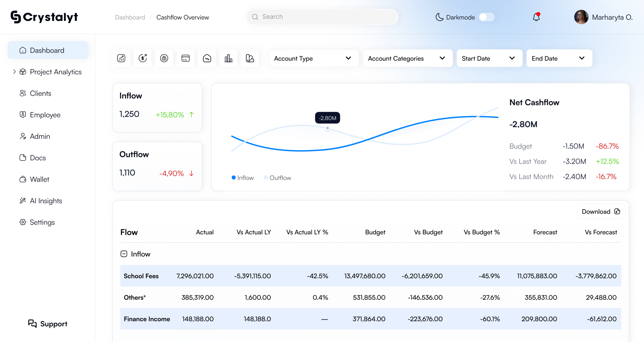
Task: Click the house with downtrend icon
Action: 207,58
